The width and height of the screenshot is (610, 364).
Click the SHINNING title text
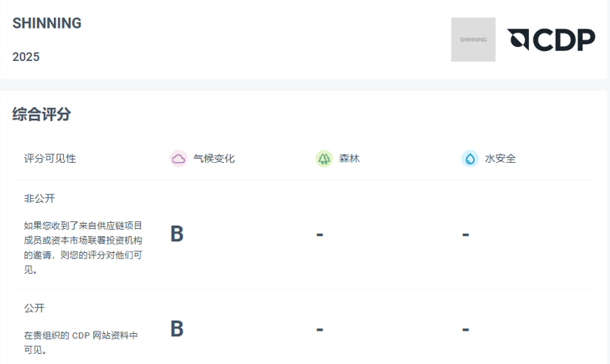coord(47,24)
